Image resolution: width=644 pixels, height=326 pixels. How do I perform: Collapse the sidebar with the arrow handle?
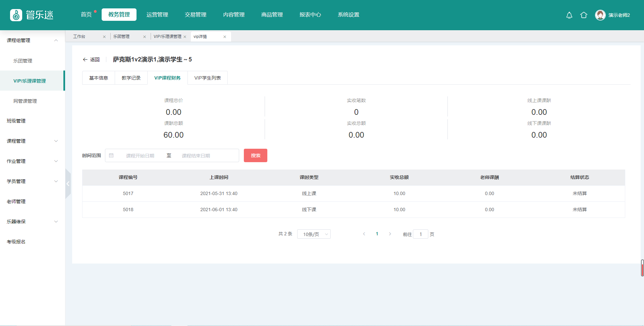68,184
